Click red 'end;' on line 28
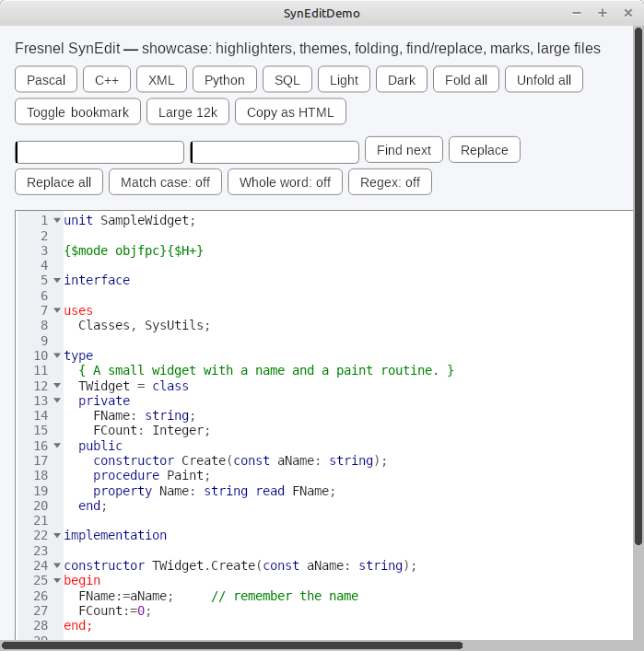The width and height of the screenshot is (644, 651). point(77,625)
